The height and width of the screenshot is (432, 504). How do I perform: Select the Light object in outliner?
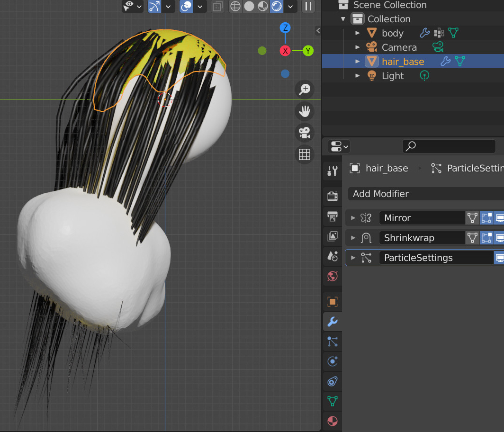393,76
